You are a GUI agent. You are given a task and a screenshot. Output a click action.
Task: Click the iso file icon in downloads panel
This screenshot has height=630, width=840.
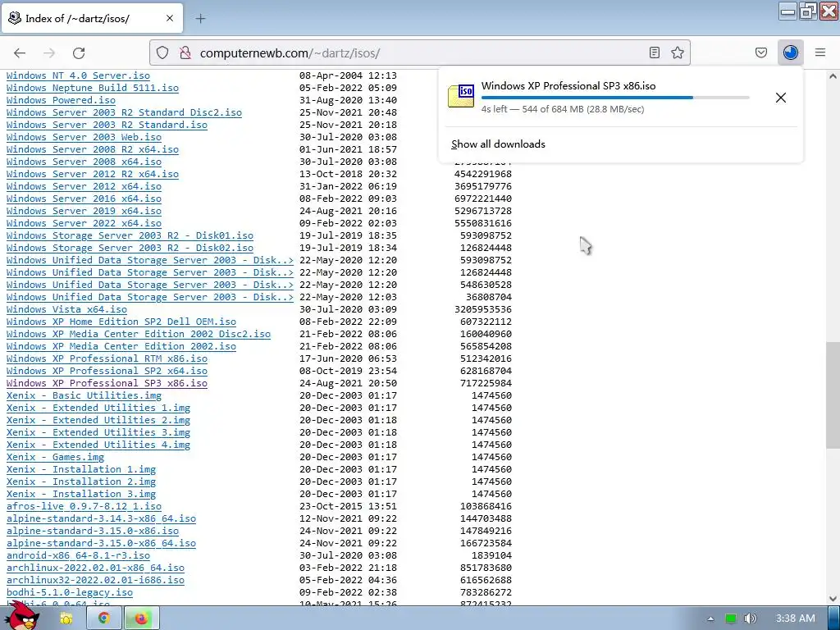click(461, 96)
